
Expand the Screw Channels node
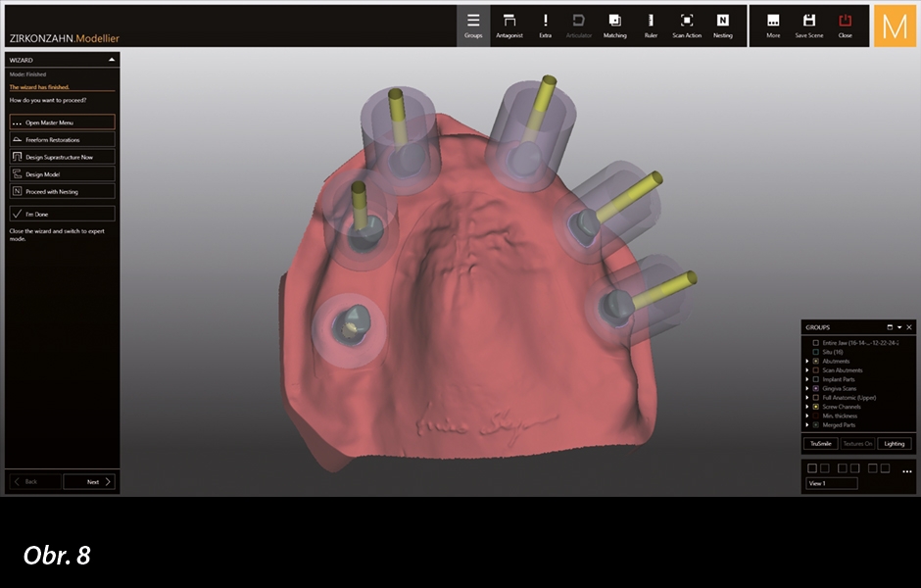click(x=807, y=407)
